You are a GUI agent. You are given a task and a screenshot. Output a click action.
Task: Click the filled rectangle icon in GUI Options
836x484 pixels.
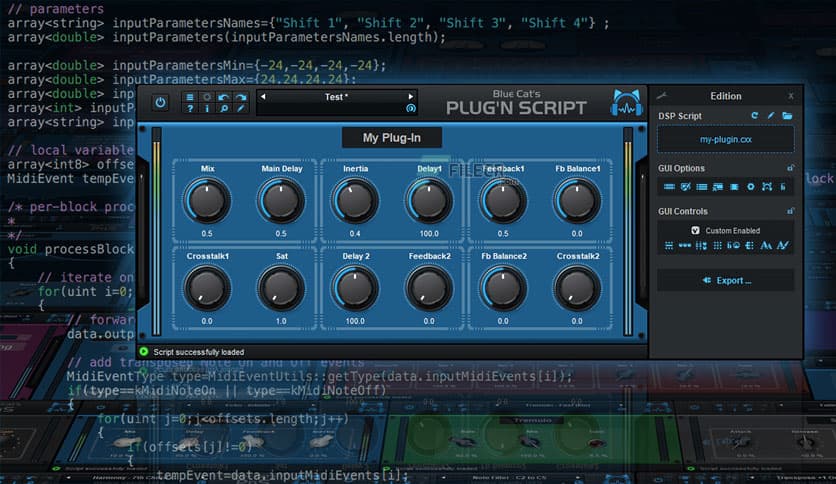tap(734, 187)
